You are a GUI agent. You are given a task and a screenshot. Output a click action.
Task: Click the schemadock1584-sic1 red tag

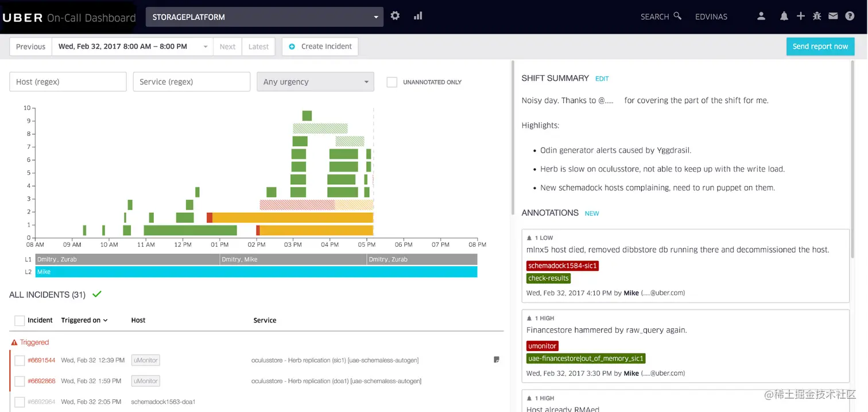[x=563, y=266]
